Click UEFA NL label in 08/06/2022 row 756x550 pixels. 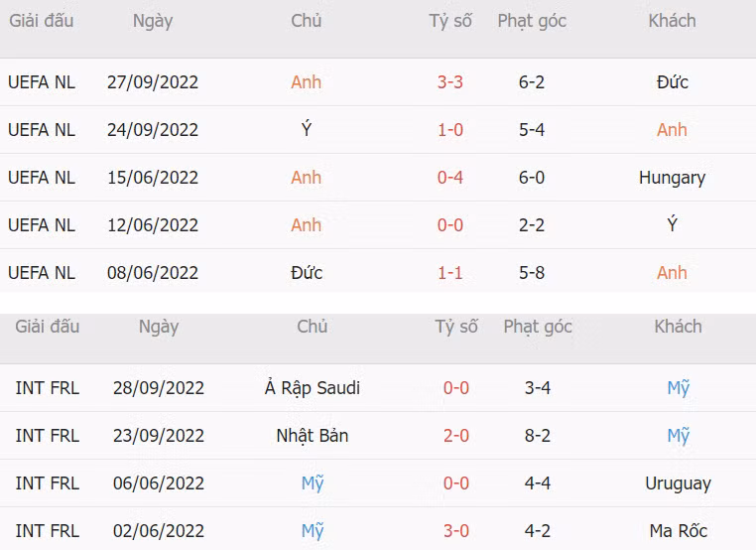42,273
